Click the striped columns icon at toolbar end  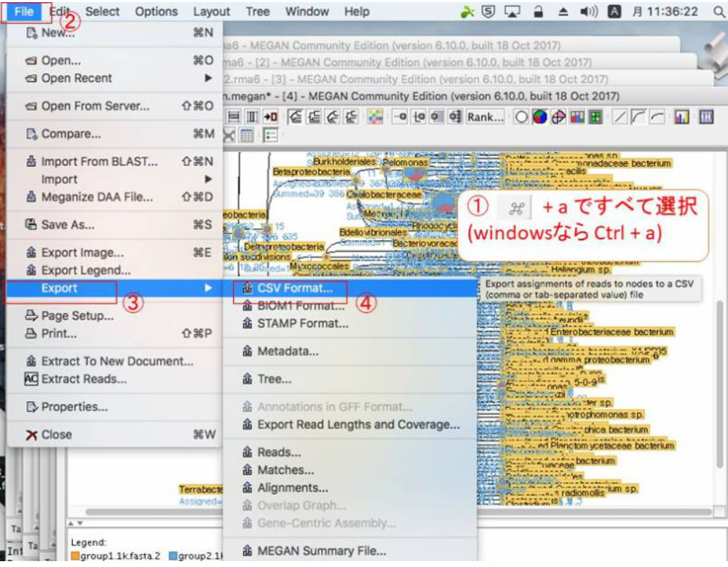click(x=706, y=117)
